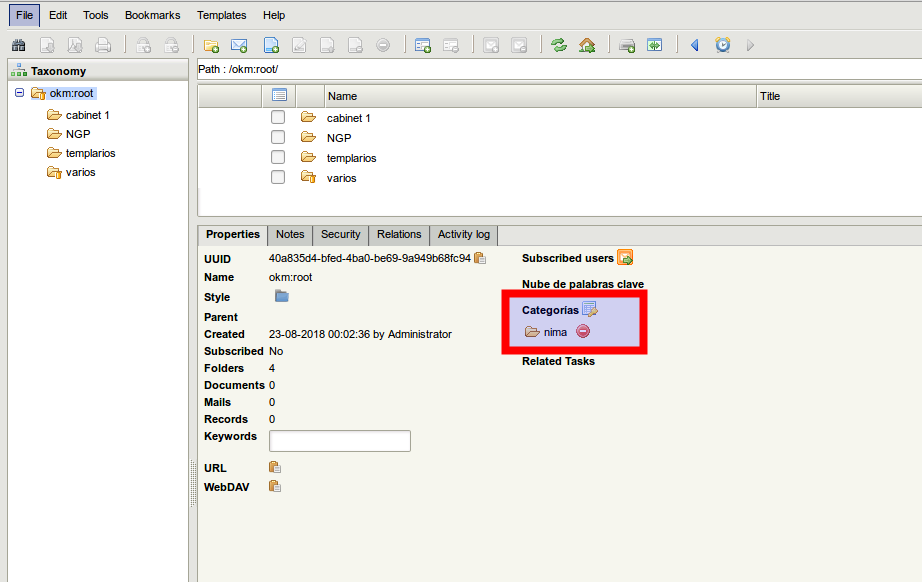Collapse the okm:root tree node
The height and width of the screenshot is (582, 922).
coord(20,93)
